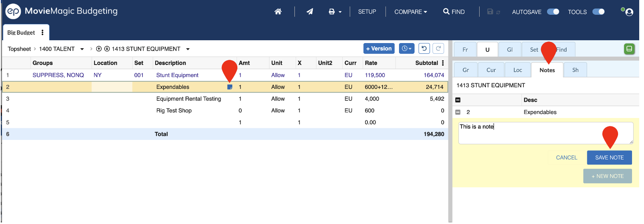This screenshot has width=644, height=224.
Task: Switch to the Fr tab
Action: tap(465, 50)
